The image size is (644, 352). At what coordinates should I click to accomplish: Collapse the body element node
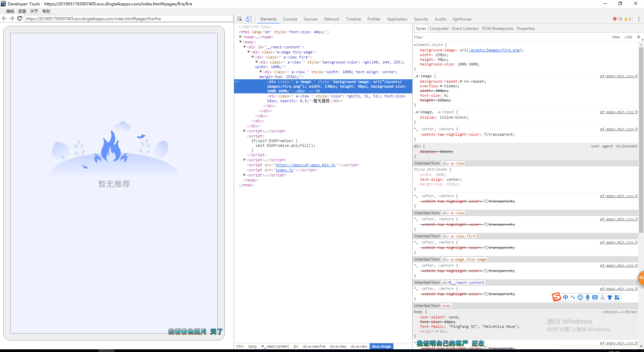tap(240, 42)
